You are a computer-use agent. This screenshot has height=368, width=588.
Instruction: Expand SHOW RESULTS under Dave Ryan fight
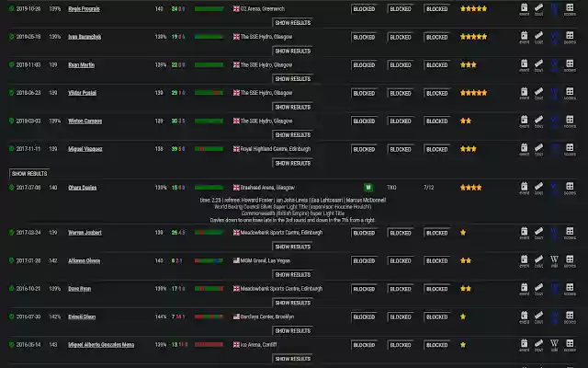coord(292,303)
